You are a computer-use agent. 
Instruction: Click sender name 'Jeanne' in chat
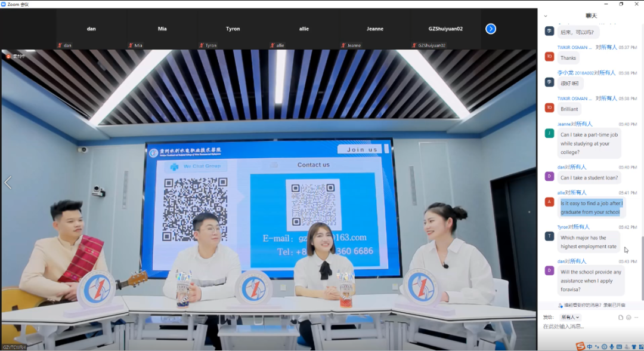click(x=564, y=124)
